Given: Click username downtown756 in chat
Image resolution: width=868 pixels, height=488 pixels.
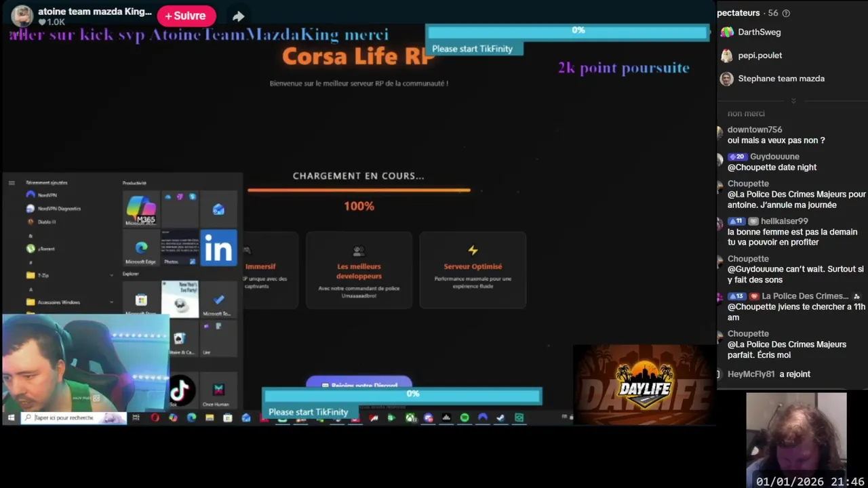Looking at the screenshot, I should point(755,129).
